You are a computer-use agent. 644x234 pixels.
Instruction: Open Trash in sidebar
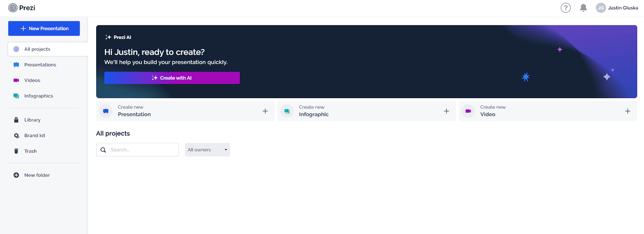31,151
